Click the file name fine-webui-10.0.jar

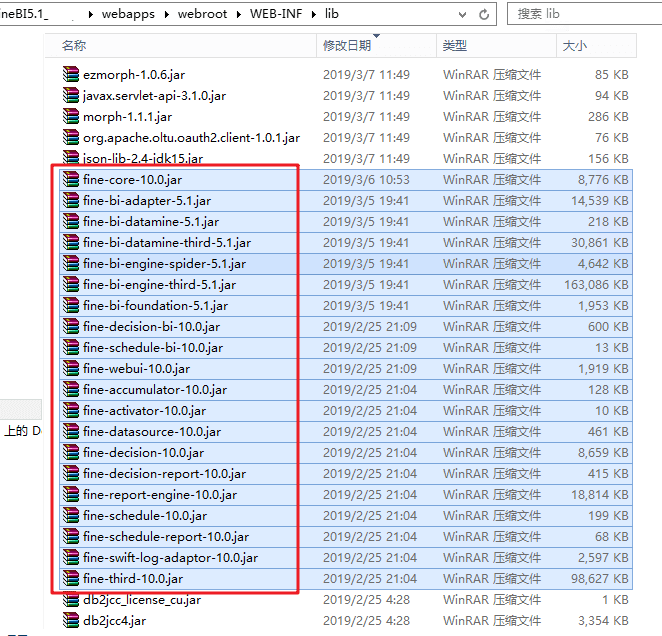tap(136, 369)
